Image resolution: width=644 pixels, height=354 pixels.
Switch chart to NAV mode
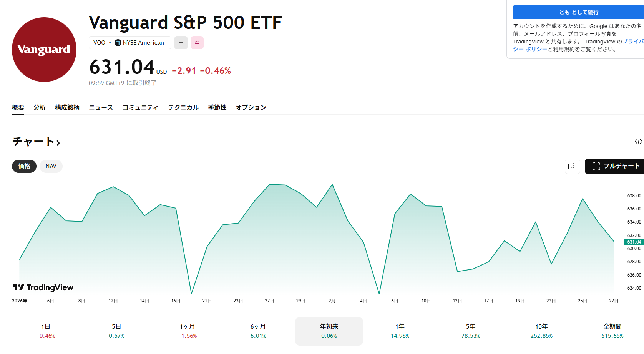51,166
